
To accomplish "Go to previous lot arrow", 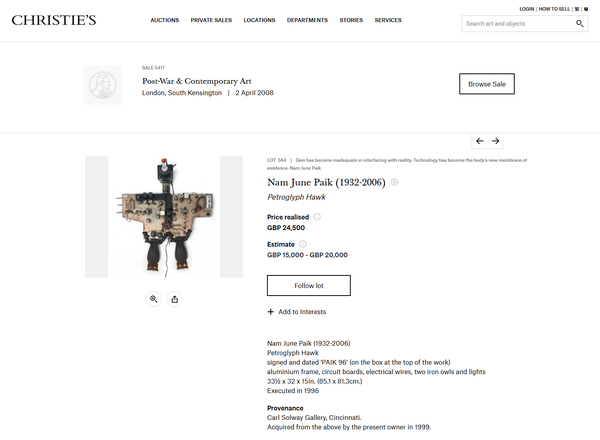I will click(x=479, y=141).
